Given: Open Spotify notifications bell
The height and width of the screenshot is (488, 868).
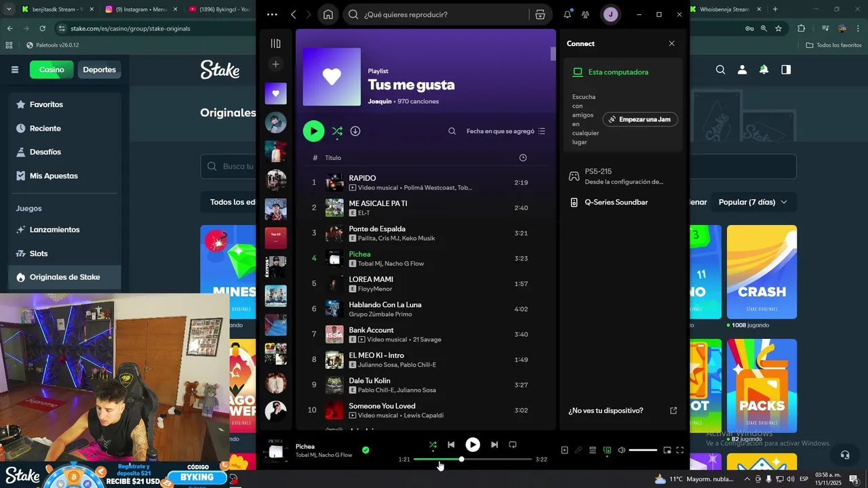Looking at the screenshot, I should (x=567, y=14).
